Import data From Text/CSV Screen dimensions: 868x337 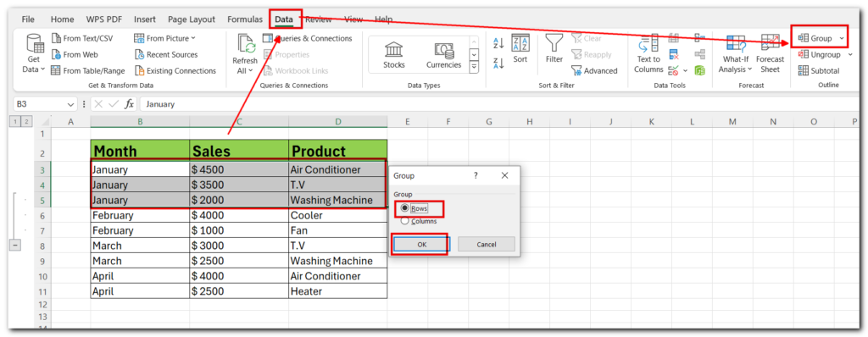[x=82, y=38]
